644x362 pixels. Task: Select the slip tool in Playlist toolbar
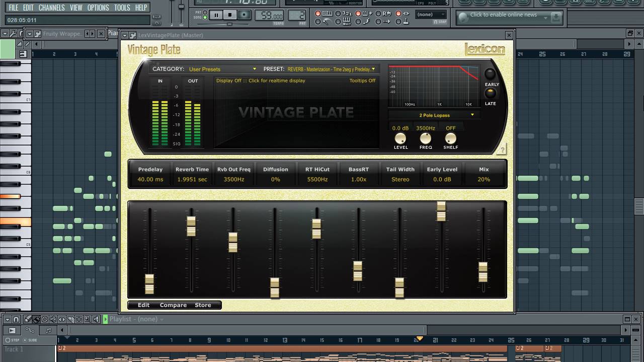pyautogui.click(x=62, y=319)
